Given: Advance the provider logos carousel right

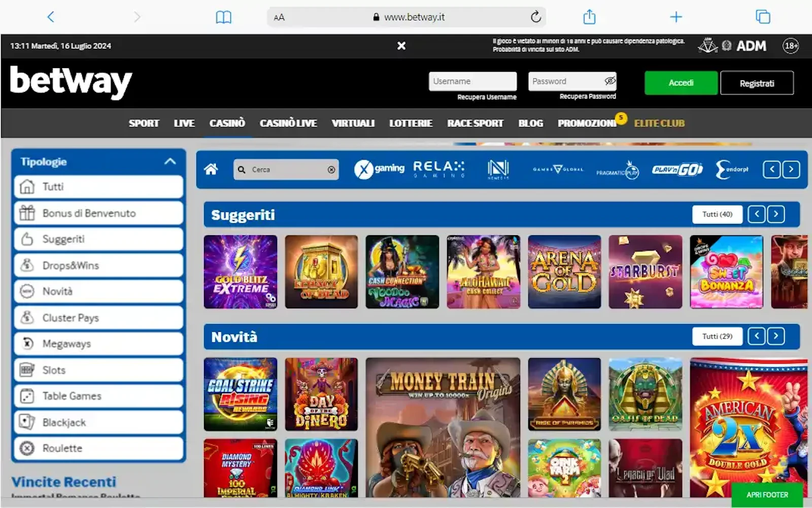Looking at the screenshot, I should tap(791, 170).
